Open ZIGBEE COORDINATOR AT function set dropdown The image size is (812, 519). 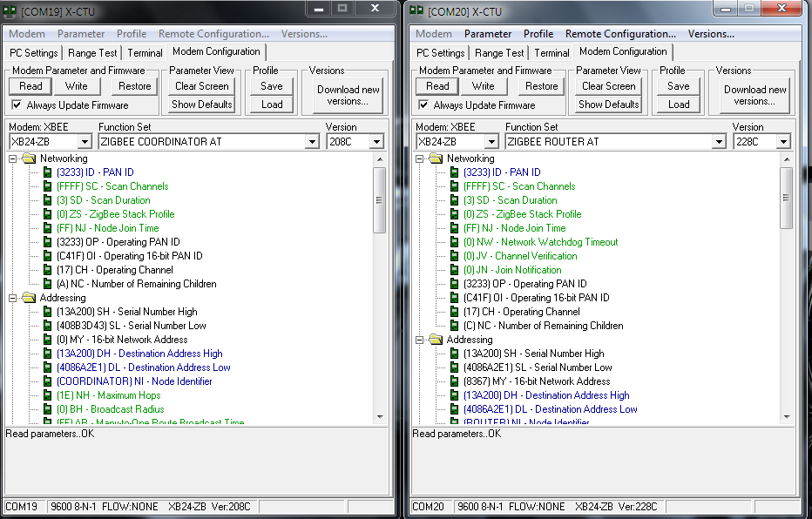312,142
